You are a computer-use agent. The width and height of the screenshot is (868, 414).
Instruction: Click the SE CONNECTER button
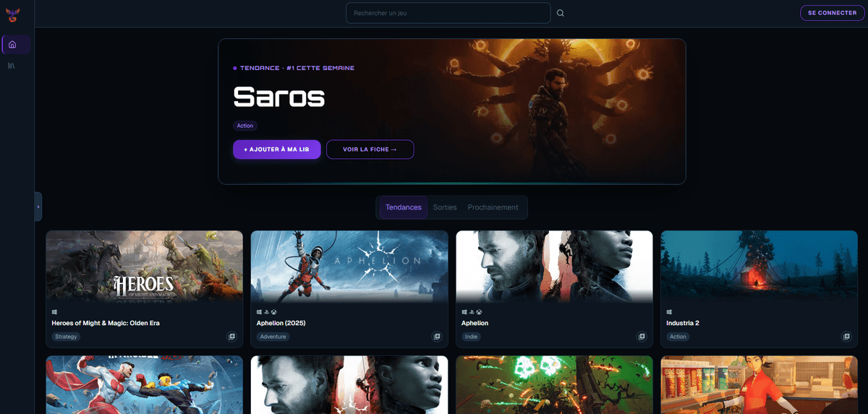click(x=832, y=13)
